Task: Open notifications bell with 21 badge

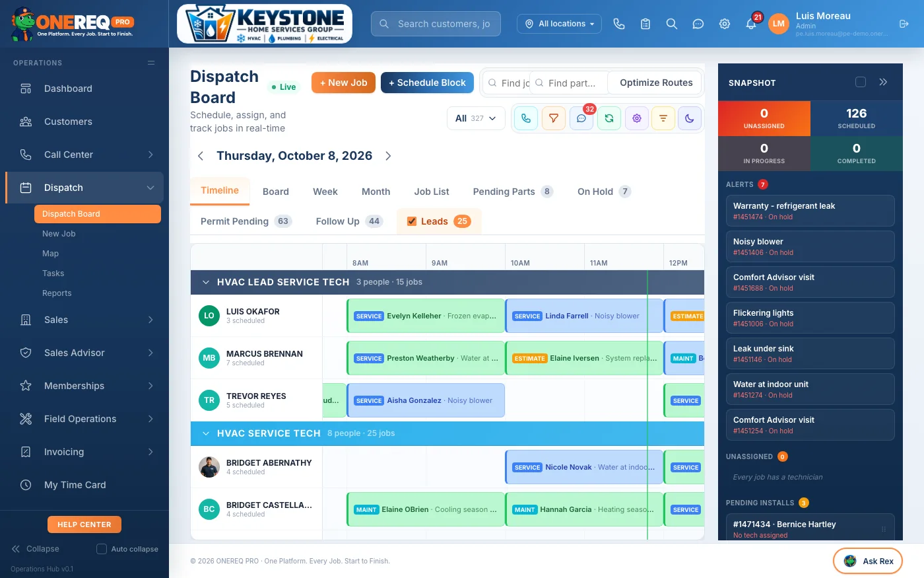Action: click(x=751, y=24)
